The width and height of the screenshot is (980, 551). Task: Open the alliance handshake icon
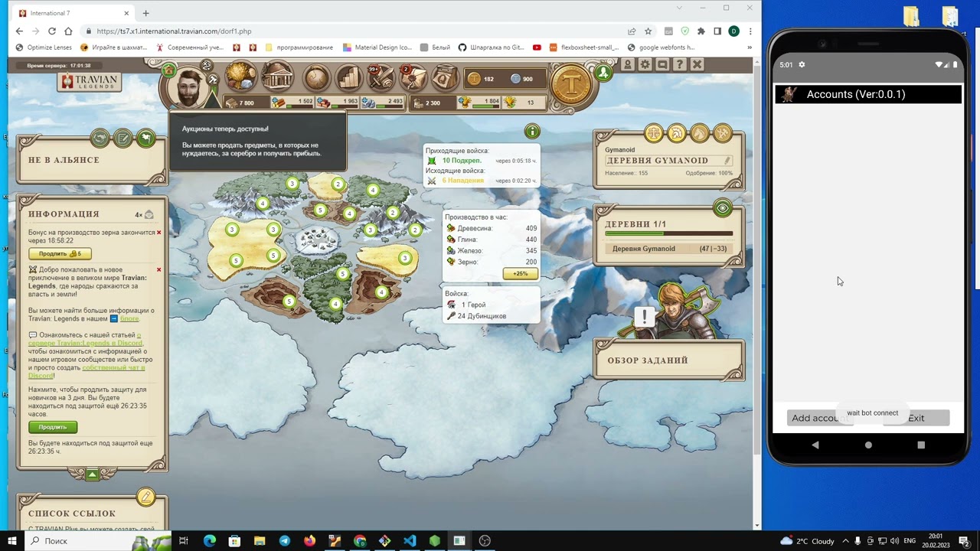(100, 139)
